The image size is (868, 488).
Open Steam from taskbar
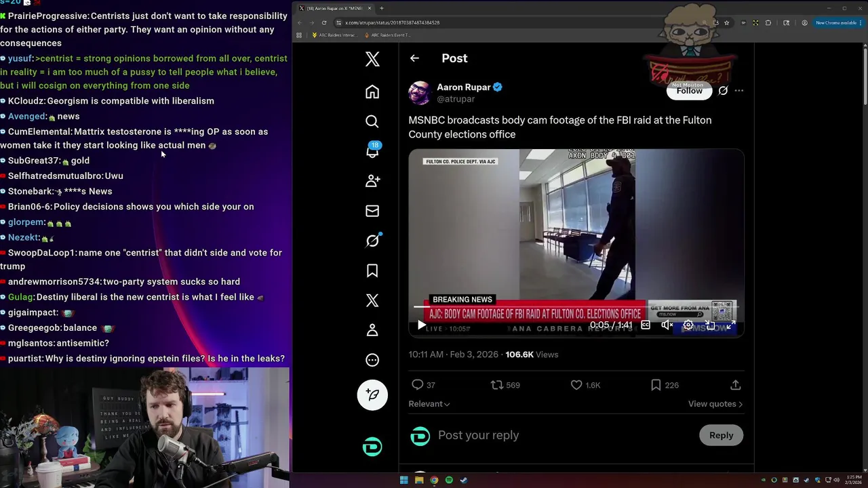464,480
